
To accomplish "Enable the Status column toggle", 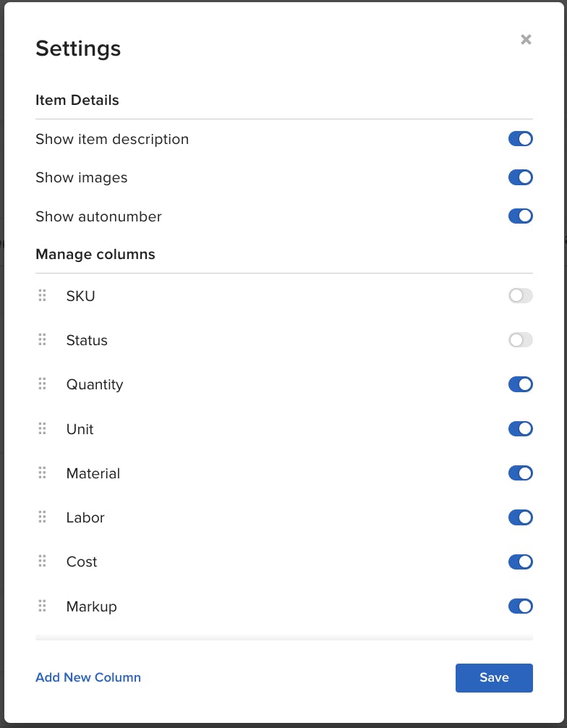I will (x=520, y=340).
